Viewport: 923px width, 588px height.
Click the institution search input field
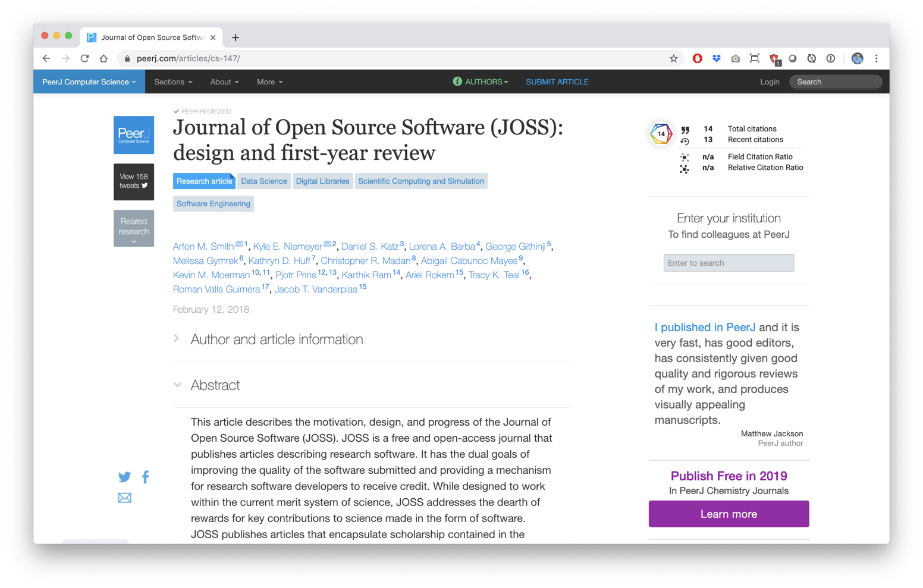coord(729,263)
